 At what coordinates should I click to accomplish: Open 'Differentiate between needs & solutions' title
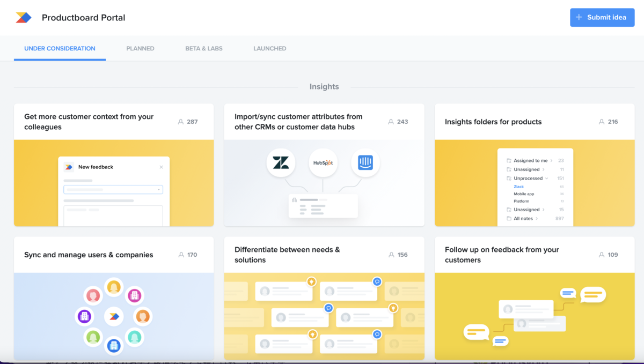[x=287, y=255]
